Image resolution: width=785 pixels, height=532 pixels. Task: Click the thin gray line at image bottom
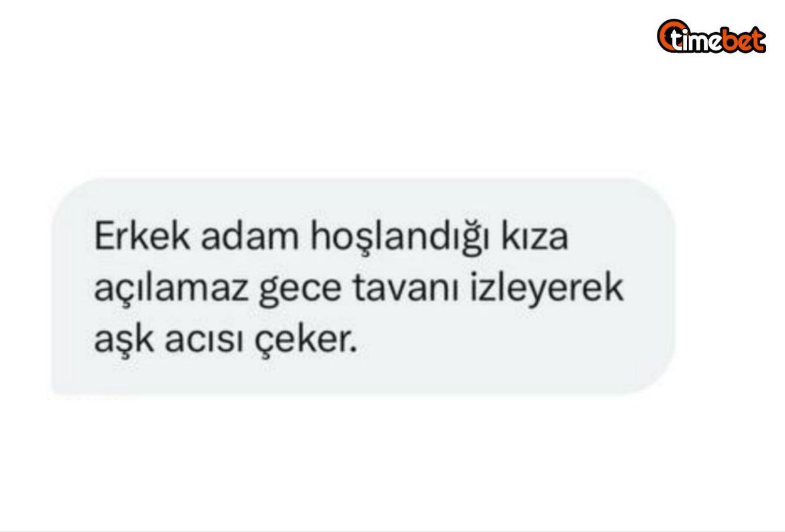click(x=392, y=530)
